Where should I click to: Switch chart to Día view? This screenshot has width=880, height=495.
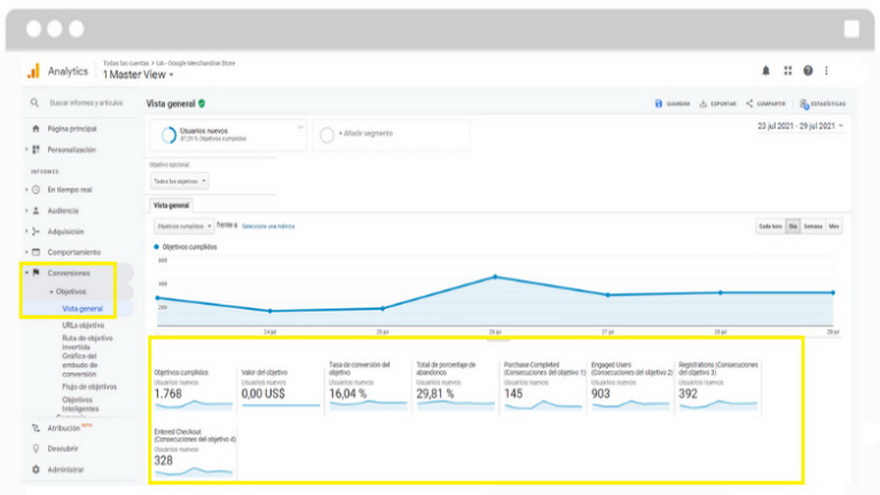[x=793, y=226]
